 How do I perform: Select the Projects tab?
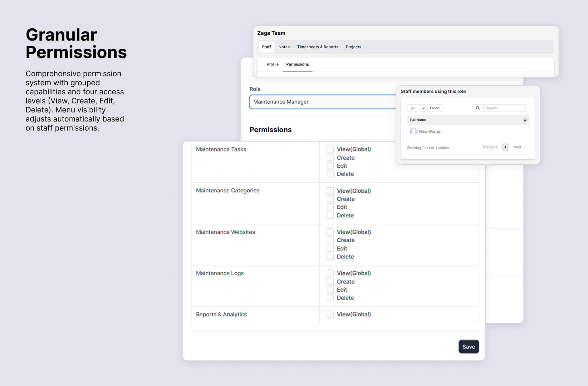353,47
